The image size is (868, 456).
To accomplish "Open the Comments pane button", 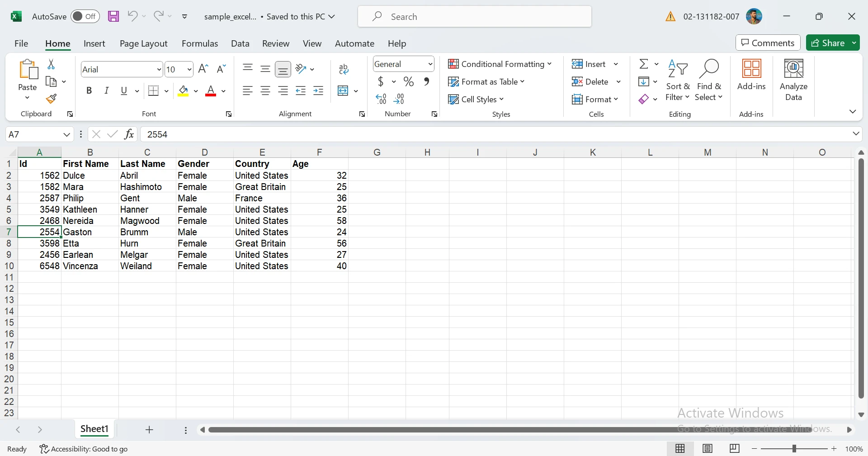I will pyautogui.click(x=768, y=43).
